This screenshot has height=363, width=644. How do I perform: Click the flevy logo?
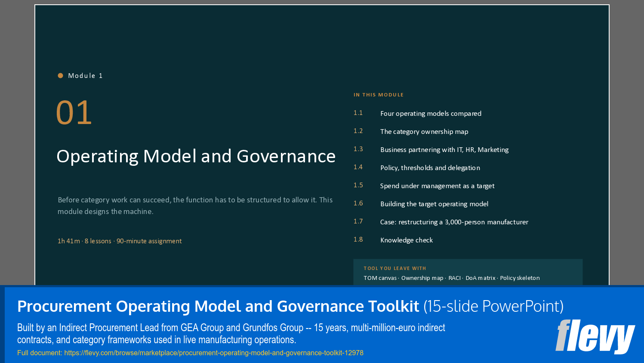(x=595, y=337)
